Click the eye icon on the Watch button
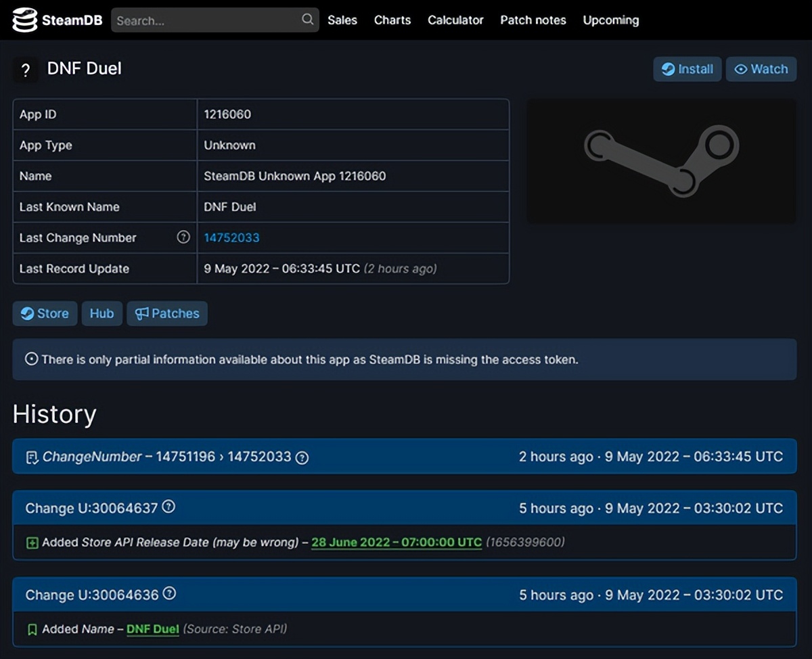Image resolution: width=812 pixels, height=659 pixels. tap(742, 69)
